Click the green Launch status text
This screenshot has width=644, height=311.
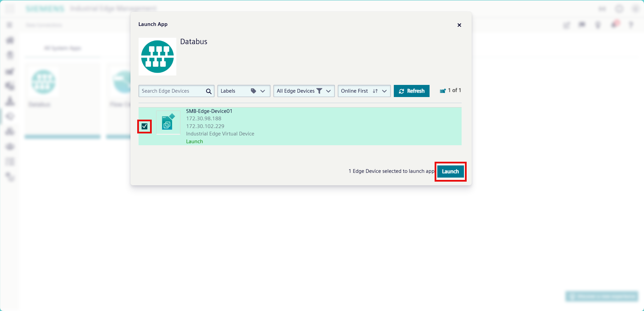[195, 142]
